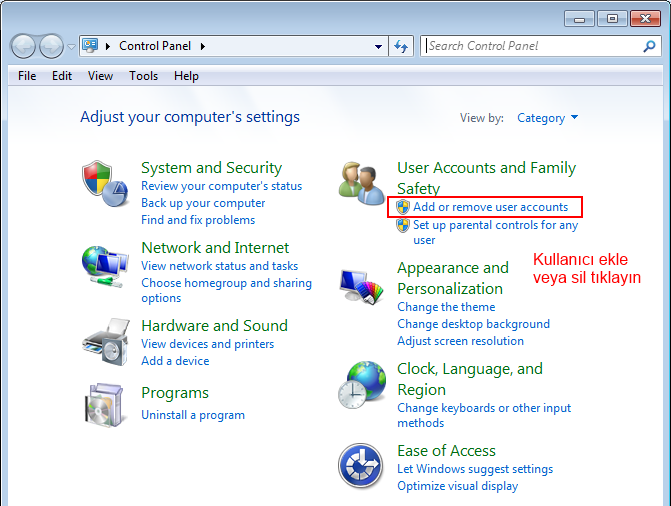
Task: Open the File menu
Action: [27, 76]
